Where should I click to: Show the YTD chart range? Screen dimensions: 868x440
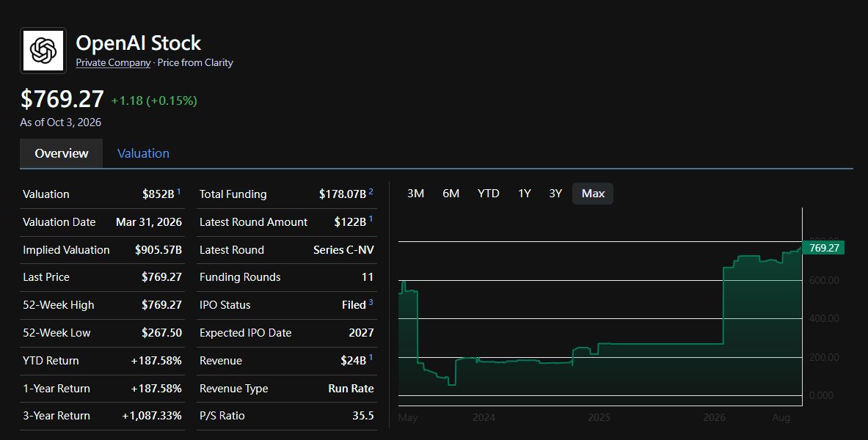[x=488, y=193]
